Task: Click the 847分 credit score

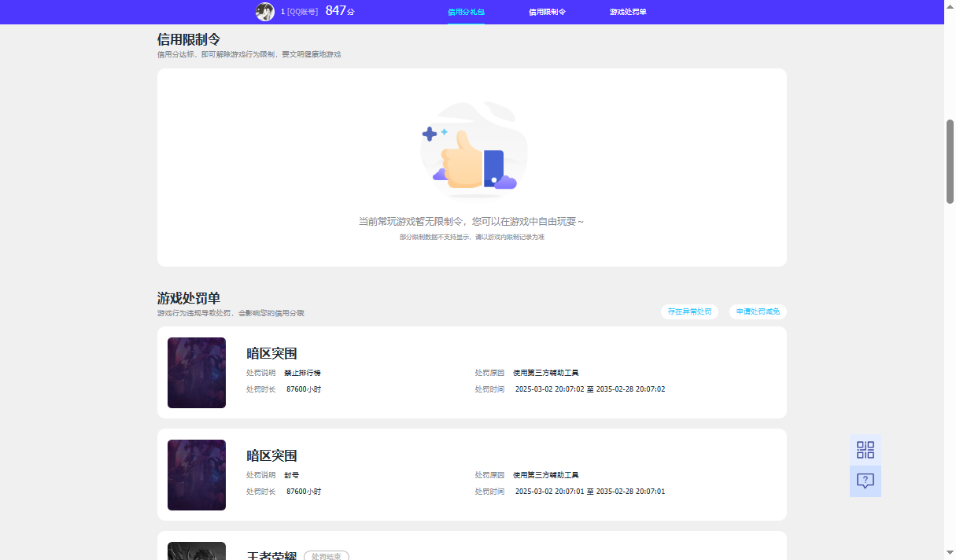Action: pos(340,11)
